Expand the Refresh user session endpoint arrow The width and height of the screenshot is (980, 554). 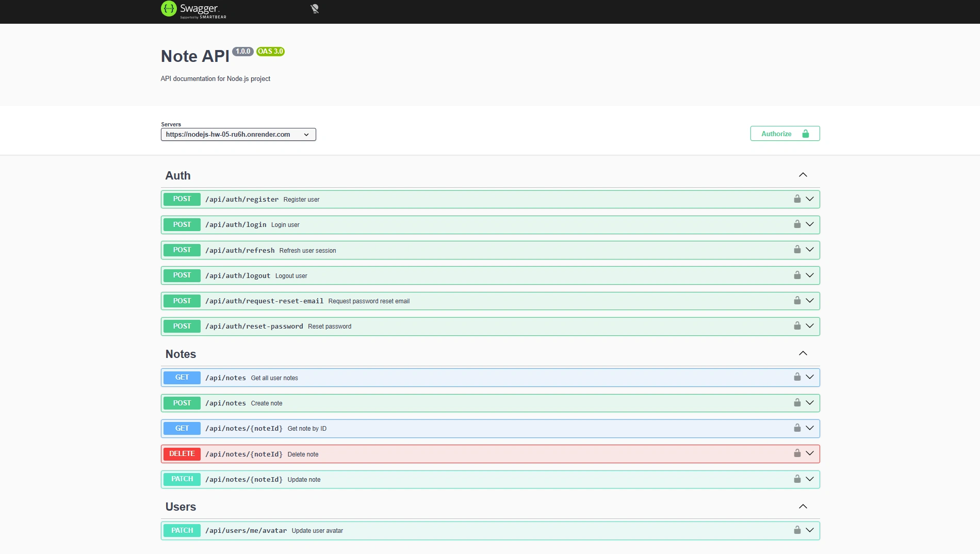click(810, 250)
